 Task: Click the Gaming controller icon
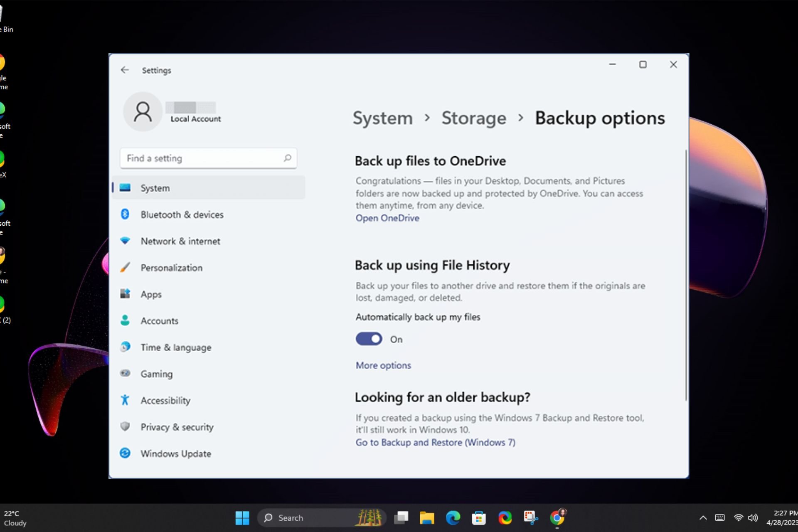click(x=125, y=373)
